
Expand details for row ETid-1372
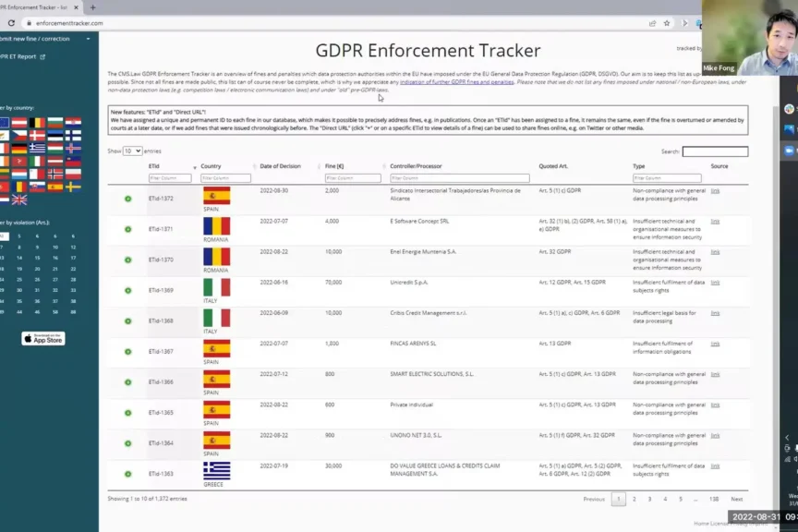coord(127,199)
